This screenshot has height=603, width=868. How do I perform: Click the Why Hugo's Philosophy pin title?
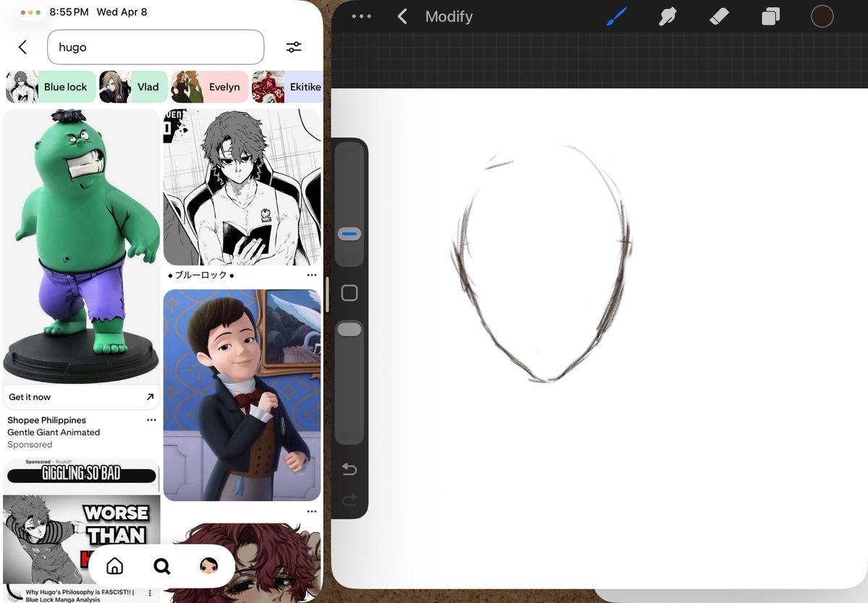point(78,595)
